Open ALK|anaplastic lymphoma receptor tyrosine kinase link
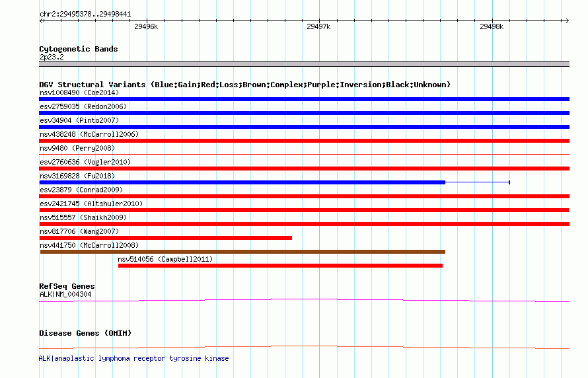The height and width of the screenshot is (378, 588). click(x=133, y=358)
